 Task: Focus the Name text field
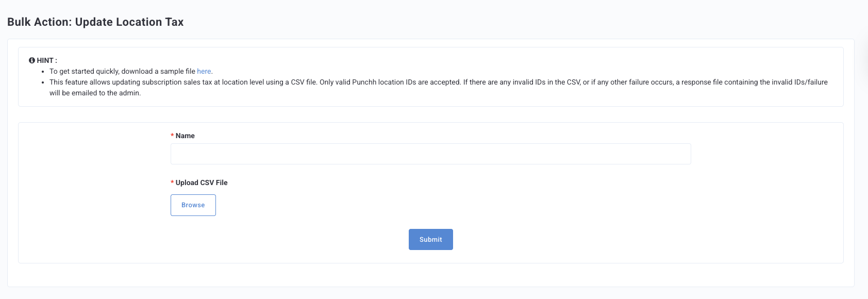point(430,154)
